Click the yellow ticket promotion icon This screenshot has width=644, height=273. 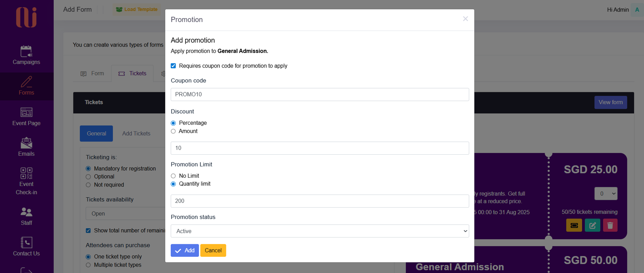coord(574,225)
